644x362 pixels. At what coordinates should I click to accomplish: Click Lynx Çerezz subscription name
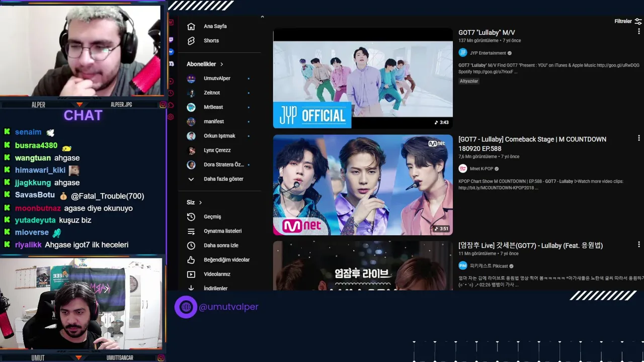[x=217, y=150]
